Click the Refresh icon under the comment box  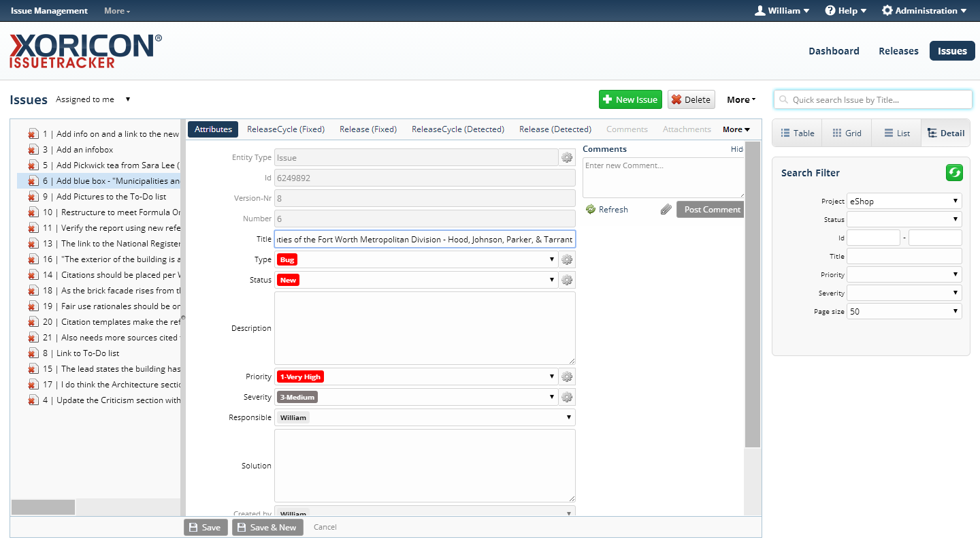pyautogui.click(x=591, y=210)
